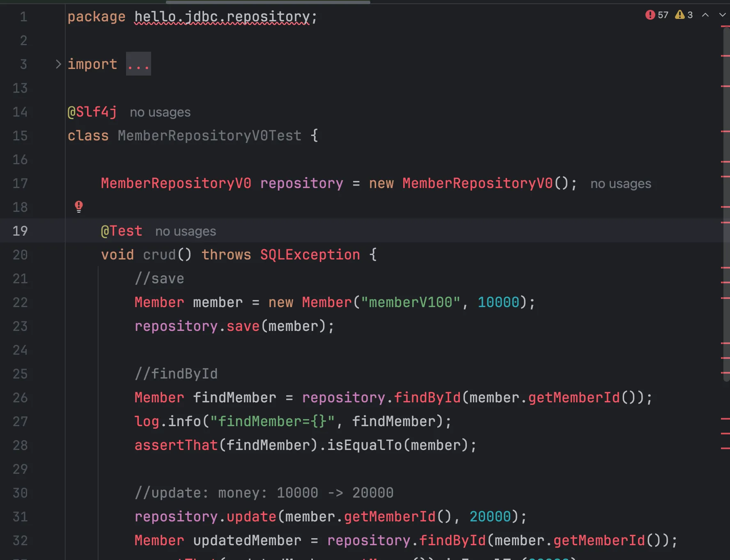Click class name MemberRepositoryV0Test
The image size is (730, 560).
(x=209, y=135)
